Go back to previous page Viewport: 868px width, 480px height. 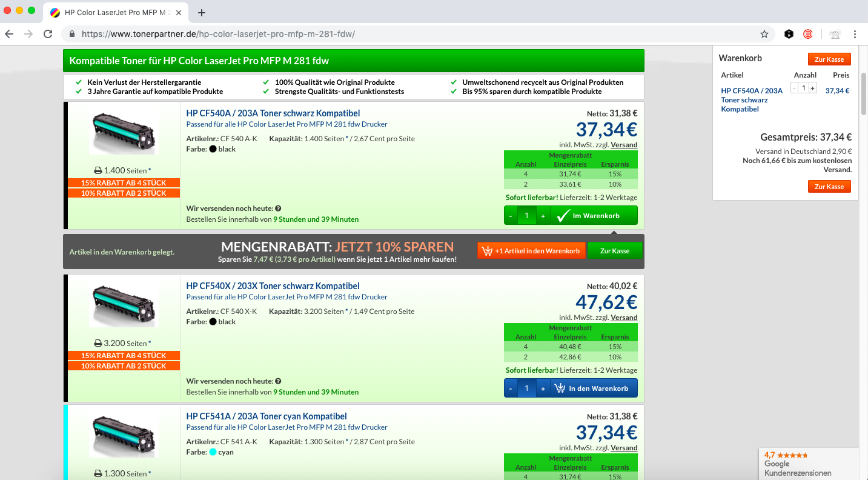9,34
